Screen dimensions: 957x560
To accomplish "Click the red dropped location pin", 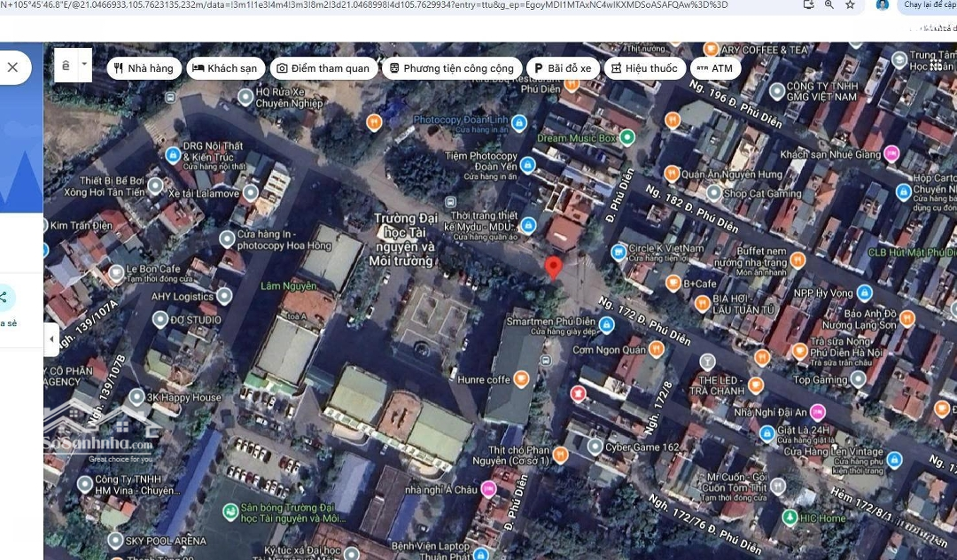I will point(554,267).
